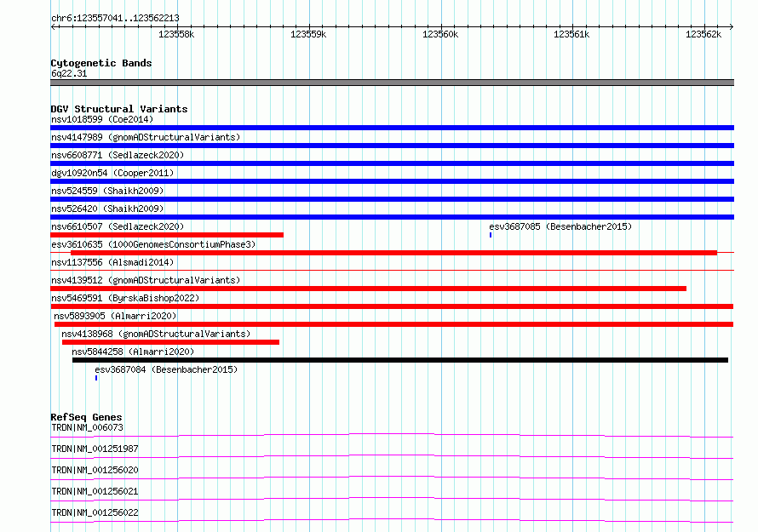This screenshot has width=758, height=532.
Task: Click the magenta intron line of NM_001256020
Action: [x=392, y=477]
